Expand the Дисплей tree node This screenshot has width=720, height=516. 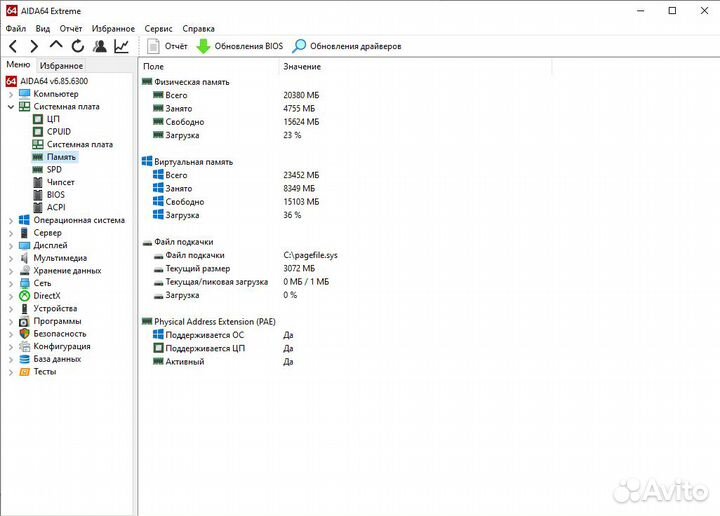(x=11, y=246)
